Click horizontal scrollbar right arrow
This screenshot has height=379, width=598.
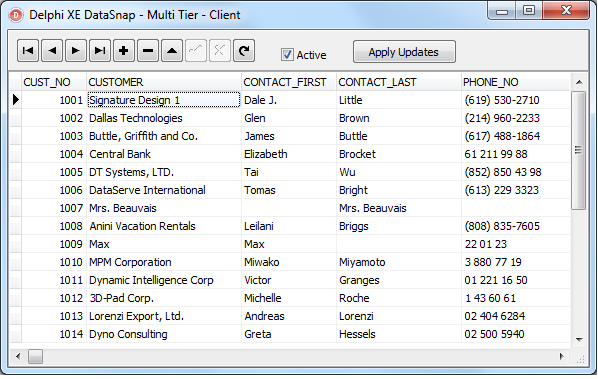[x=562, y=357]
